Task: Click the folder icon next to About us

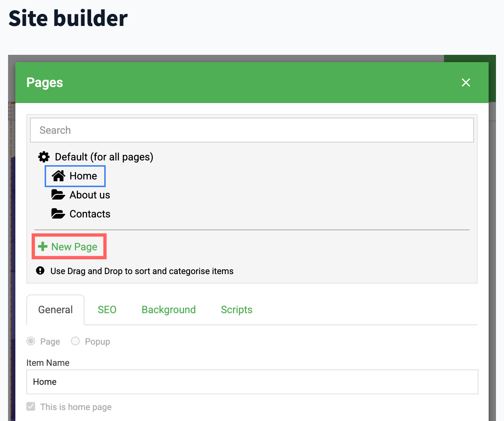Action: point(58,195)
